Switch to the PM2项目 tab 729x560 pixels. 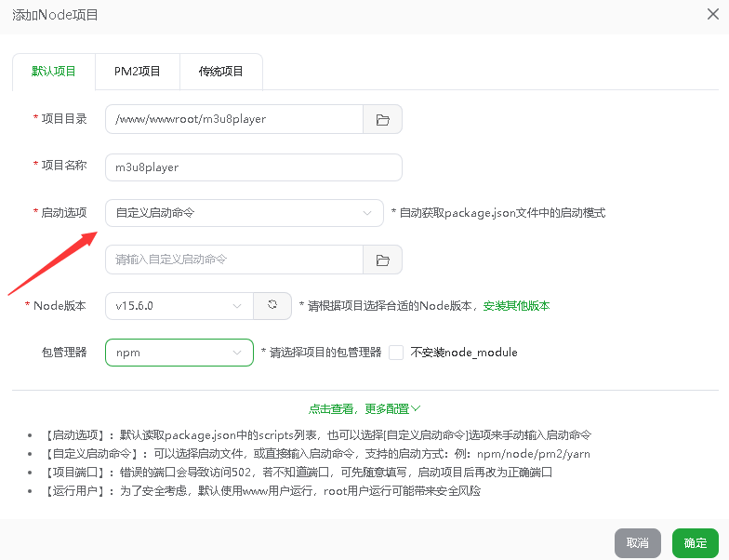(x=138, y=72)
